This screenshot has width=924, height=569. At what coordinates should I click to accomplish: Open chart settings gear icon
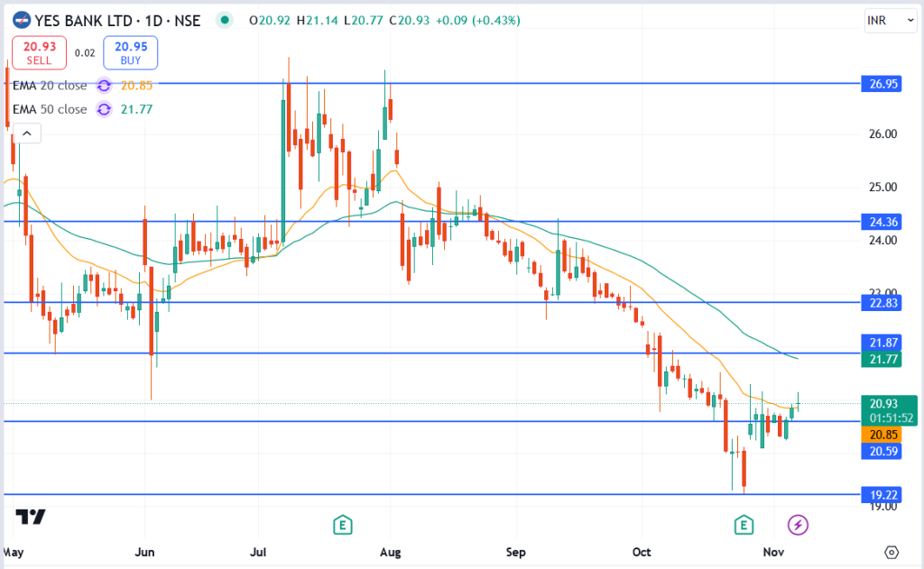(x=892, y=552)
